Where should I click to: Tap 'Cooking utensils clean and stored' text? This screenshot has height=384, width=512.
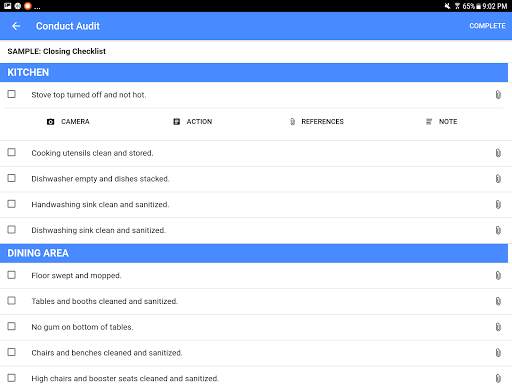[92, 153]
